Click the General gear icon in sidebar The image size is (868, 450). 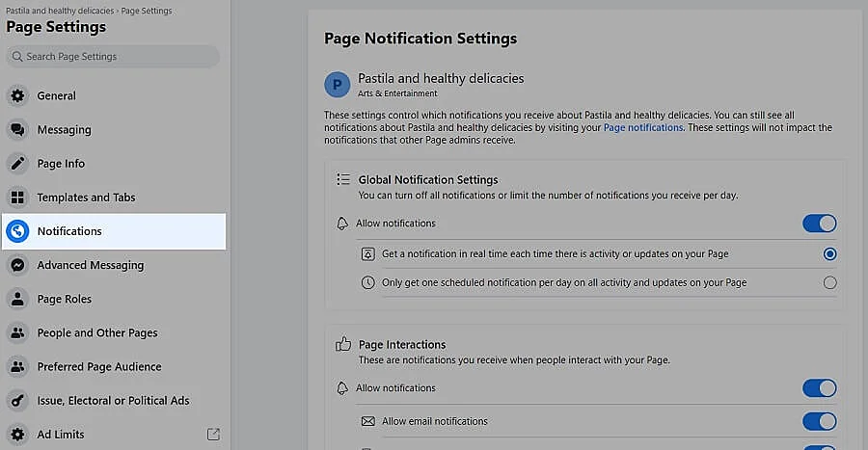17,96
